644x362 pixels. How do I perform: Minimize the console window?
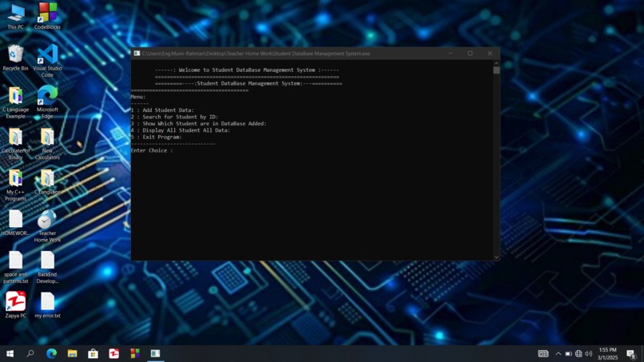[451, 54]
